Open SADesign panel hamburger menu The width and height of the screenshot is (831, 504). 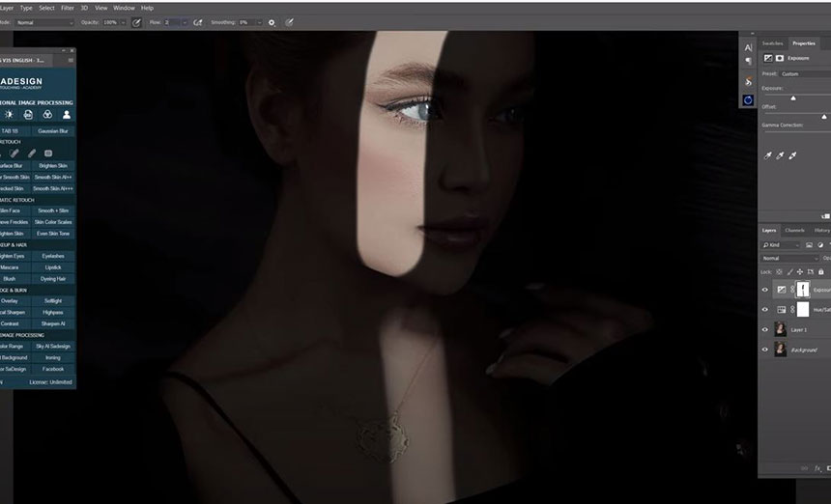pos(71,61)
